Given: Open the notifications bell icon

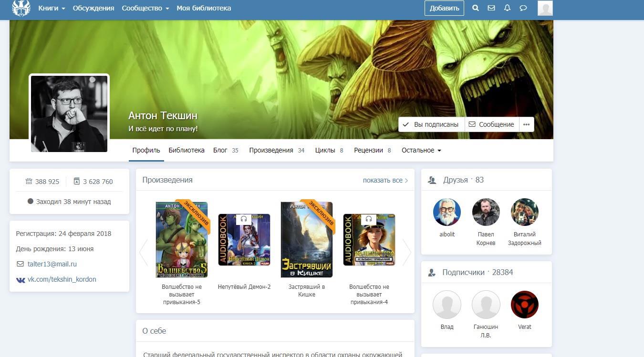Looking at the screenshot, I should point(507,8).
